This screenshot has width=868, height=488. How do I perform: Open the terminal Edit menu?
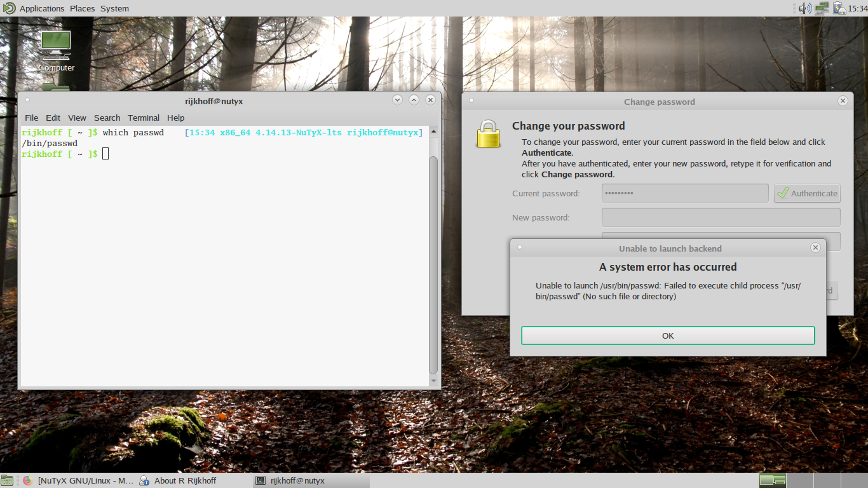[53, 118]
